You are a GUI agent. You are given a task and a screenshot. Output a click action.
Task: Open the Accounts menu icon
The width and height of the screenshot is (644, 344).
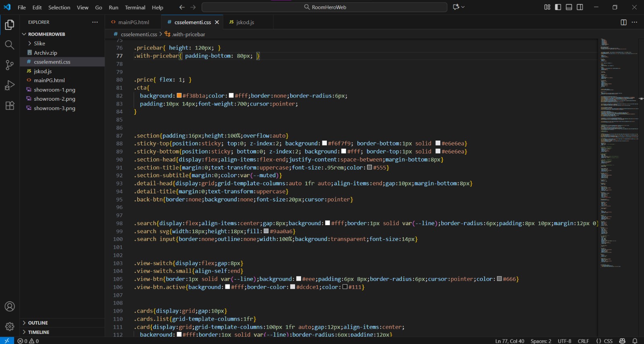[x=10, y=307]
